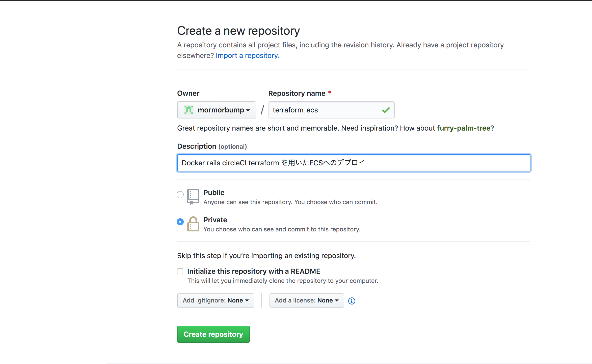Expand the Add .gitignore dropdown
This screenshot has height=364, width=592.
pos(216,300)
